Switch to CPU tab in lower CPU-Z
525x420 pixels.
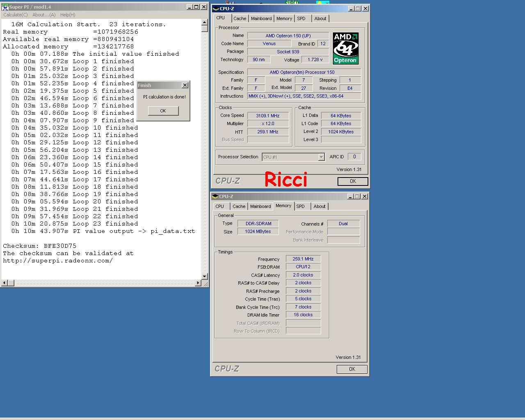pos(220,206)
